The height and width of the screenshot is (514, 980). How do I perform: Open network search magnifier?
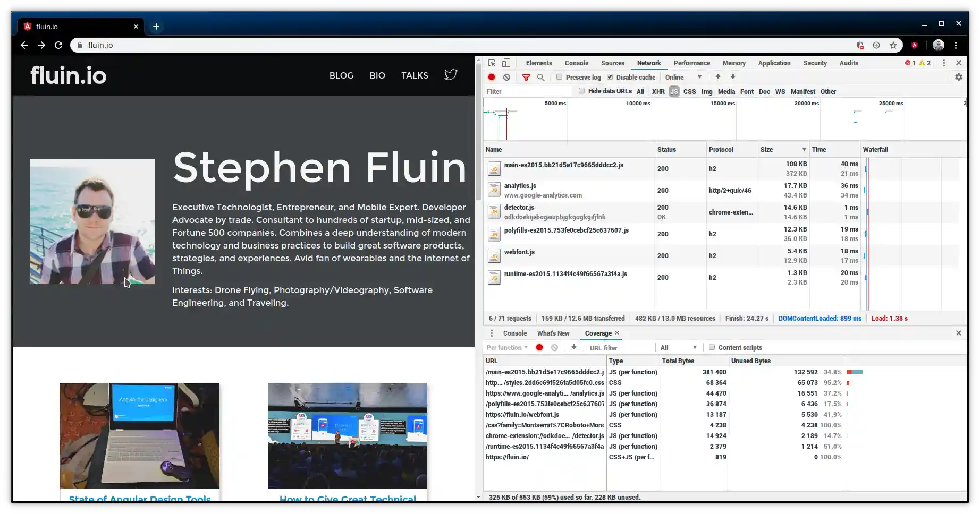click(x=540, y=77)
